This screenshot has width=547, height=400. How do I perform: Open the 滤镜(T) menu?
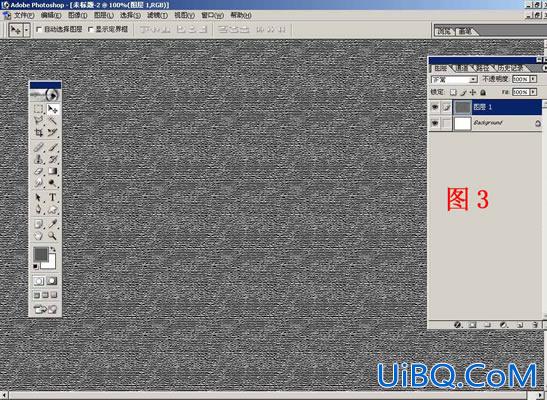click(157, 15)
